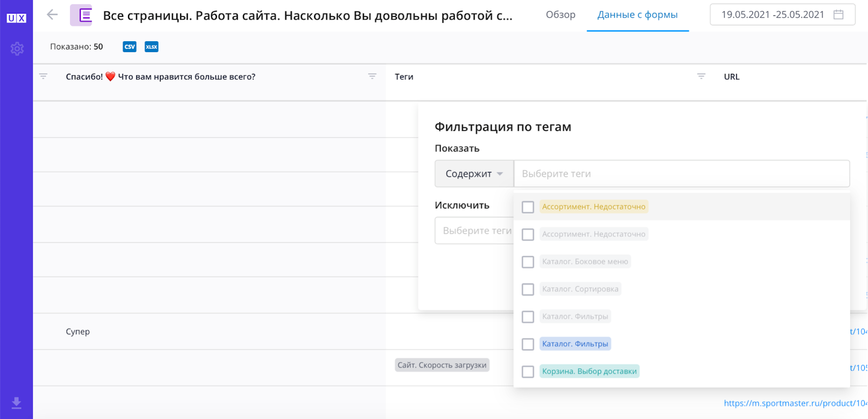This screenshot has height=419, width=868.
Task: Click the Теги column header
Action: (x=404, y=77)
